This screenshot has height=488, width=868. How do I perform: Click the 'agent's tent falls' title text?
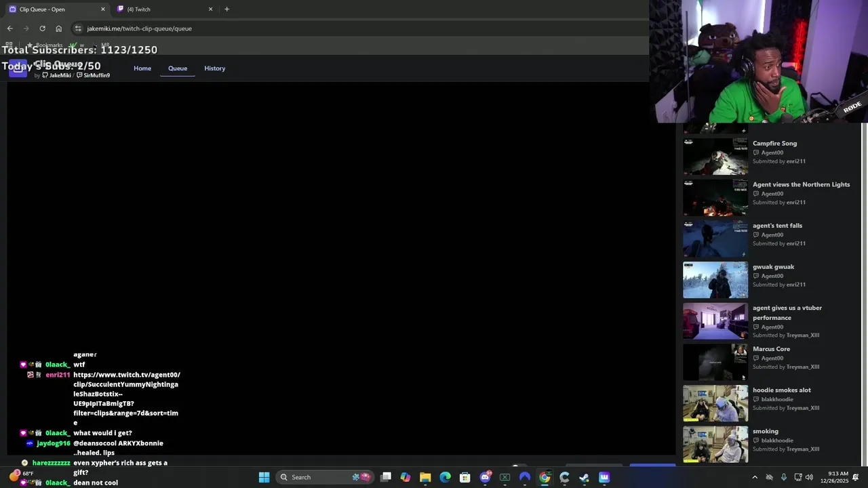click(x=777, y=226)
